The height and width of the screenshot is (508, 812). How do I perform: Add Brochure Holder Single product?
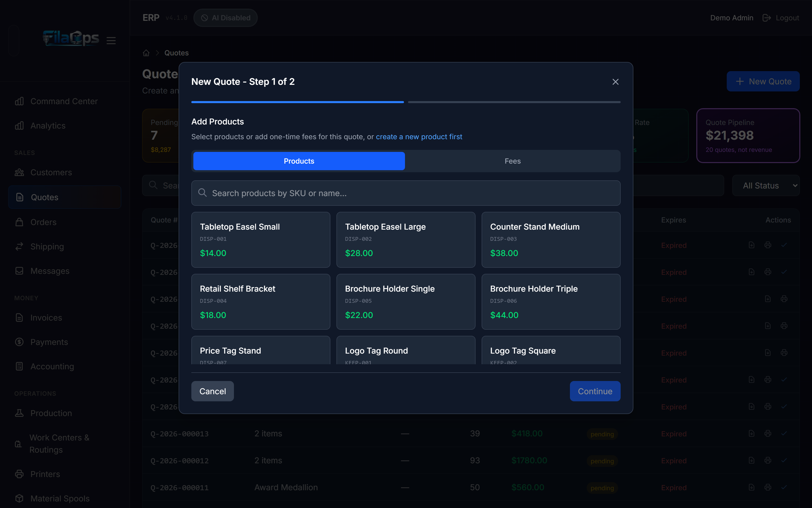tap(406, 302)
